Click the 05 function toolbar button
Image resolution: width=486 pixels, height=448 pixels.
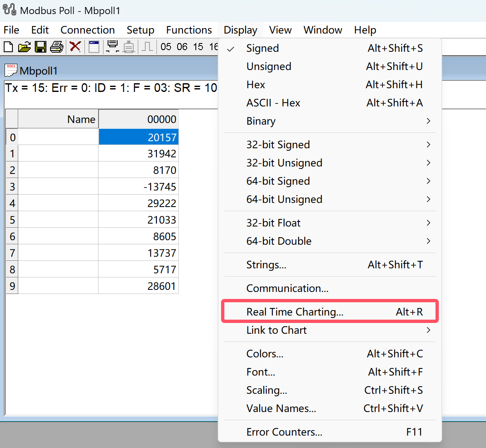coord(166,47)
